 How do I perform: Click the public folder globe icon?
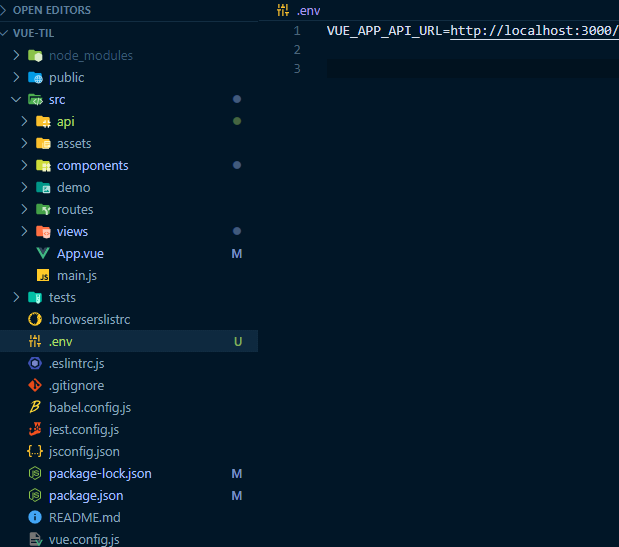pyautogui.click(x=35, y=78)
